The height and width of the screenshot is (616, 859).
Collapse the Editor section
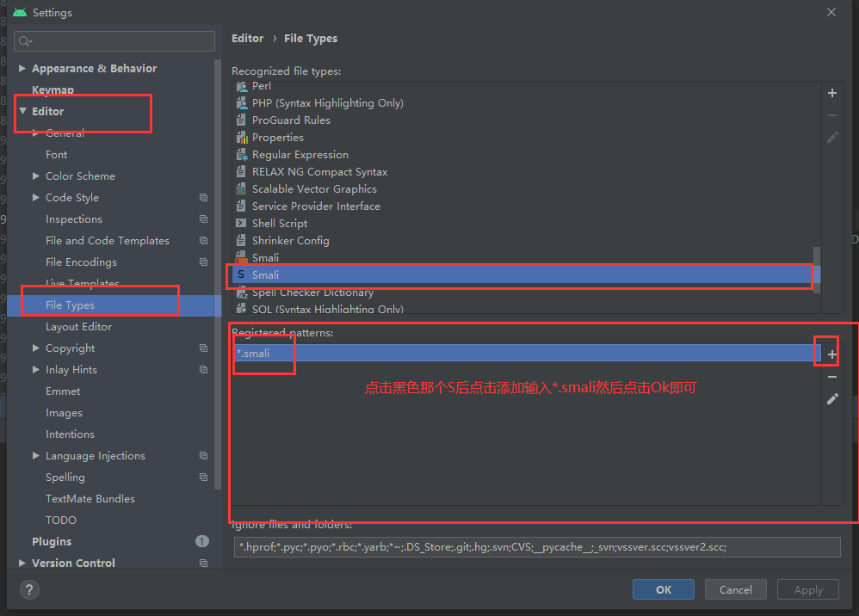click(22, 111)
